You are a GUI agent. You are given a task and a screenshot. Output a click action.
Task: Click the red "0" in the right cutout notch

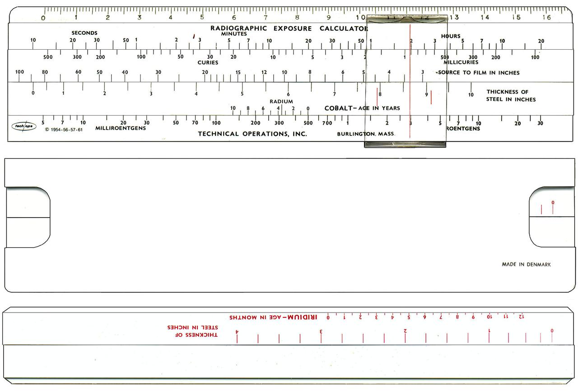tap(553, 202)
